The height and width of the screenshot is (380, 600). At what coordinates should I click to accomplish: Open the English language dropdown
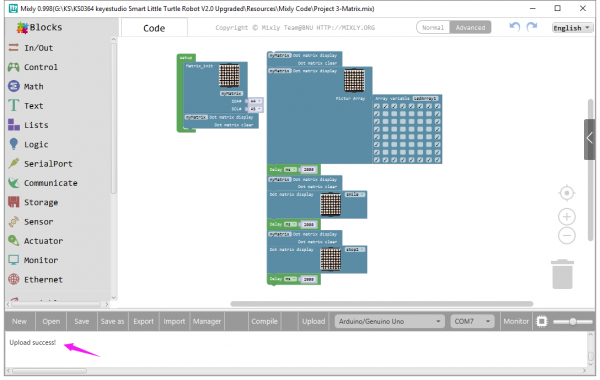572,28
